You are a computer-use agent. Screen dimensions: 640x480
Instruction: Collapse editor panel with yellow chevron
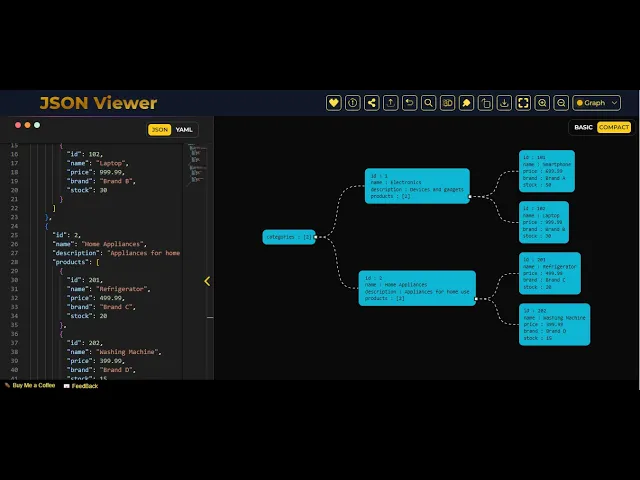click(x=207, y=281)
